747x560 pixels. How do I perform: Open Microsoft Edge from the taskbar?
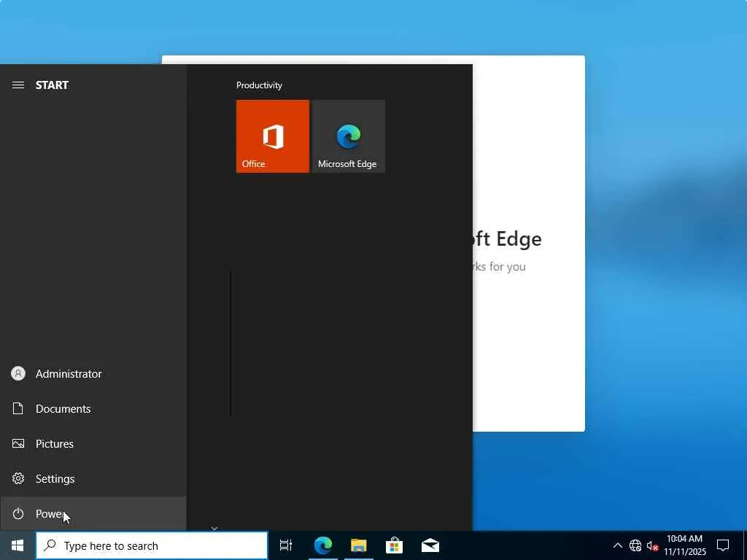[323, 545]
